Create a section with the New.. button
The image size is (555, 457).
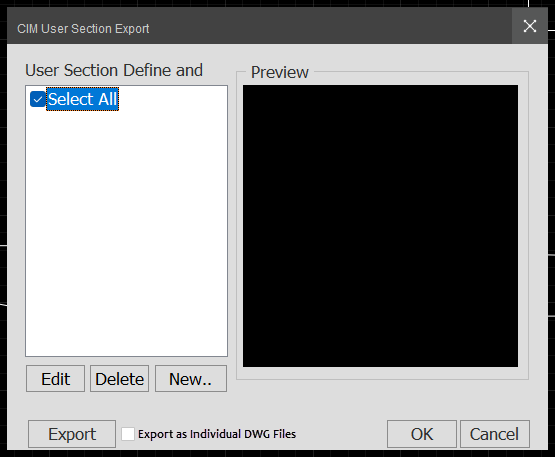point(191,379)
